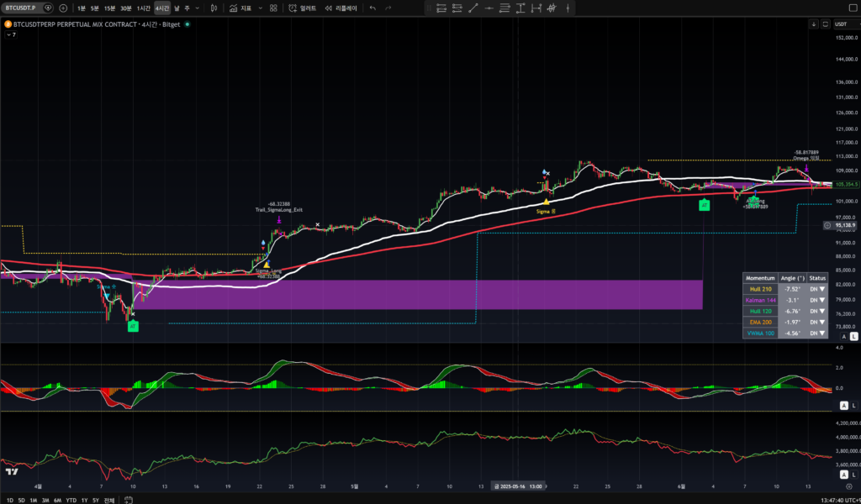This screenshot has height=504, width=861.
Task: Toggle log scale with the L button
Action: tap(853, 336)
